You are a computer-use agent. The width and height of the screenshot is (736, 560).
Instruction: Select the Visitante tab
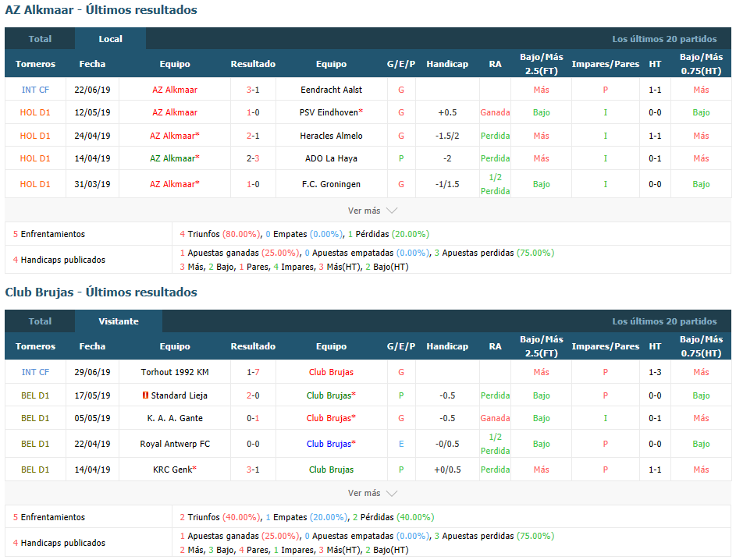tap(119, 321)
